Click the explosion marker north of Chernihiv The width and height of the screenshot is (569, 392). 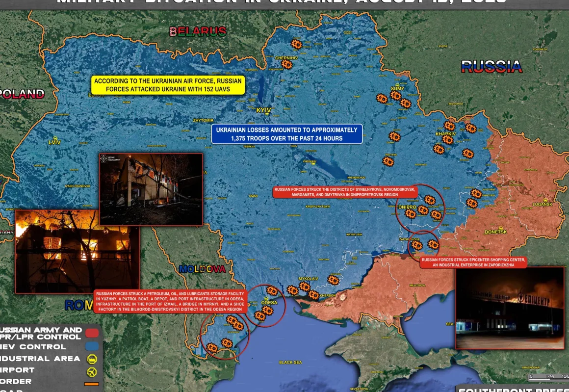(296, 44)
